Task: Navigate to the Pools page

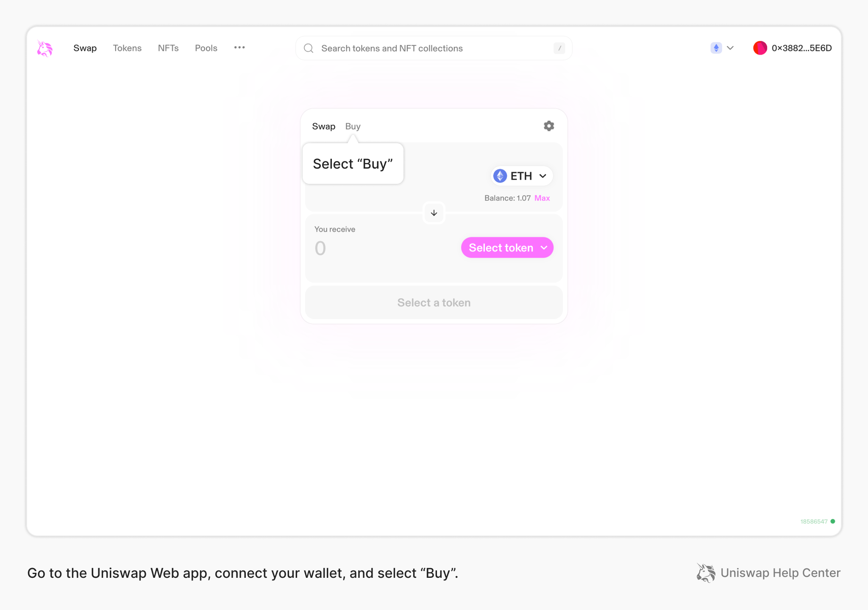Action: 206,48
